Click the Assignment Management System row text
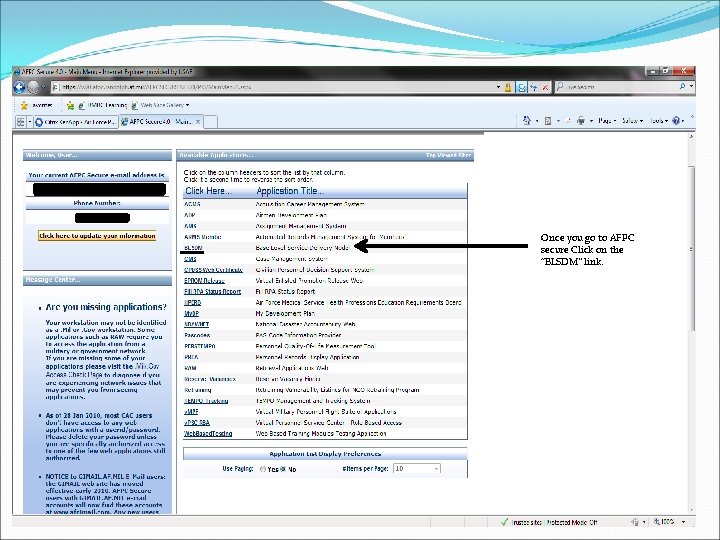Screen dimensions: 720x540 pos(301,226)
